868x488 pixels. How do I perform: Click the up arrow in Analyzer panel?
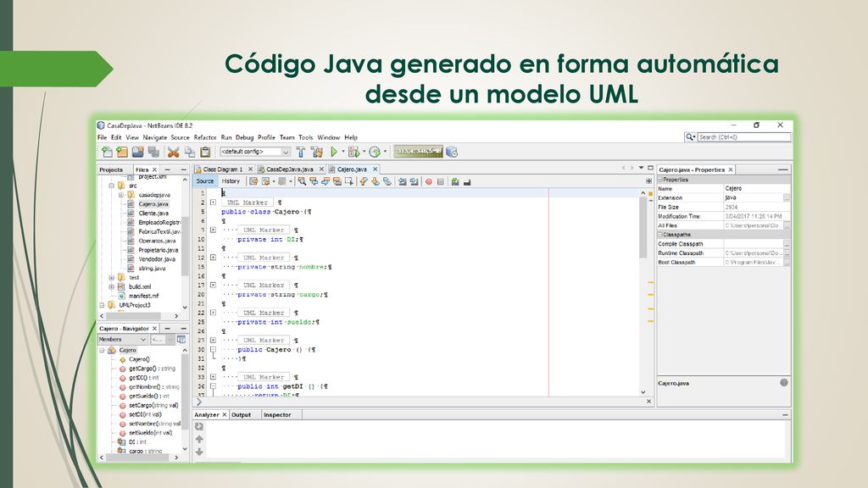coord(199,440)
